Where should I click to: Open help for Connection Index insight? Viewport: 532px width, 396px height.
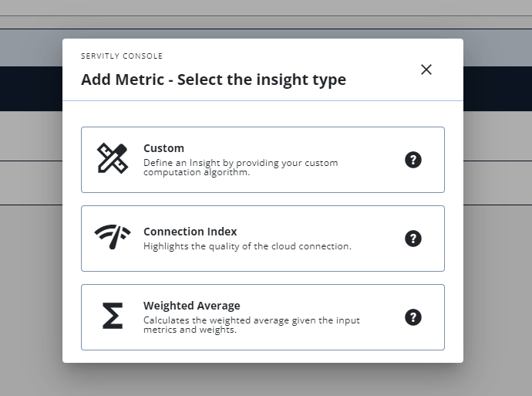(x=413, y=239)
